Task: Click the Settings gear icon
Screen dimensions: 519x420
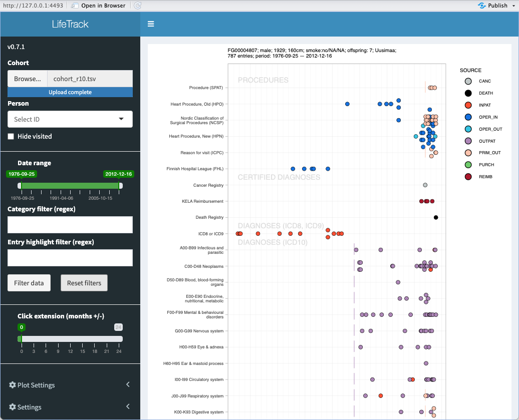Action: point(13,407)
